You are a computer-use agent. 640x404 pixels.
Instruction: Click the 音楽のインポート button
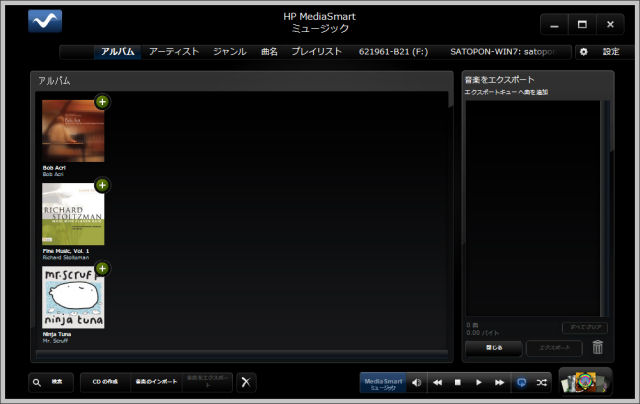click(156, 382)
